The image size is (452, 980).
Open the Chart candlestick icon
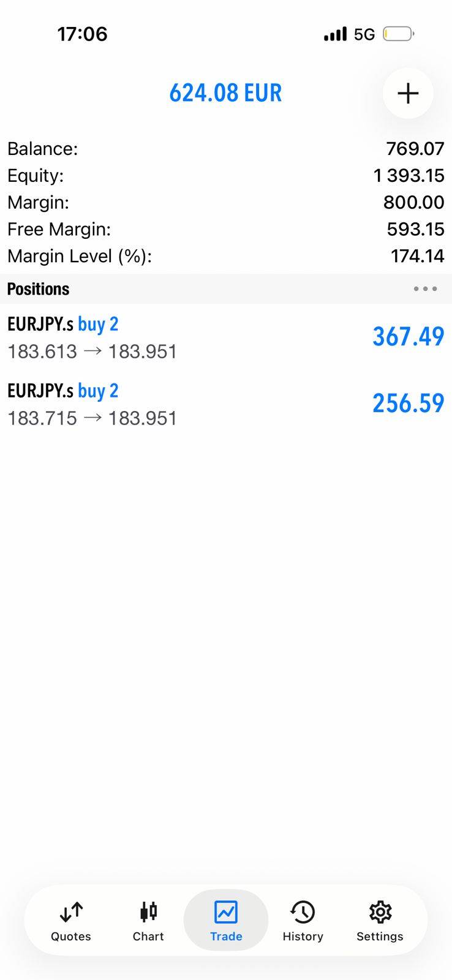click(x=148, y=912)
